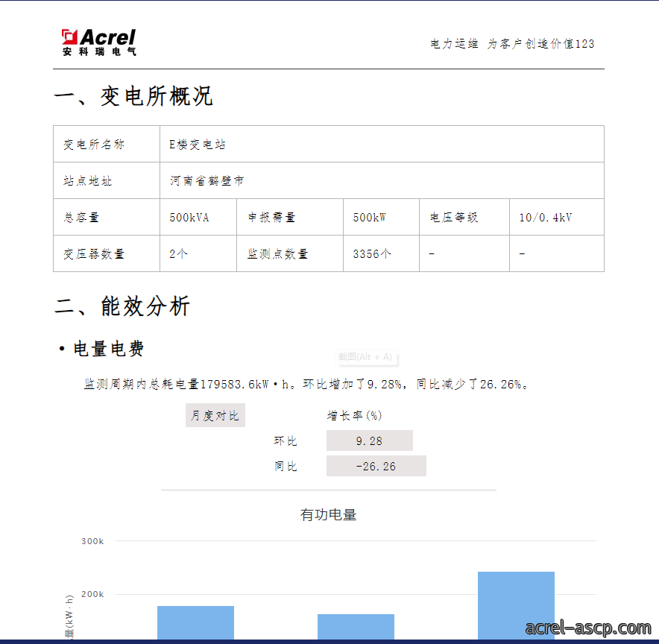Click the 10/0.4kV voltage level cell
This screenshot has width=659, height=644.
[556, 217]
